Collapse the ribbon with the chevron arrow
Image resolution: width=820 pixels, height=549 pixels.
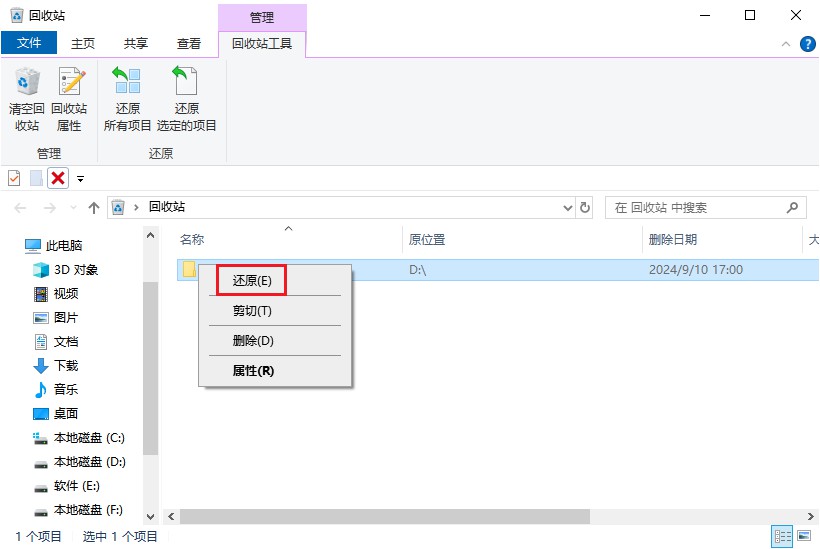point(786,45)
